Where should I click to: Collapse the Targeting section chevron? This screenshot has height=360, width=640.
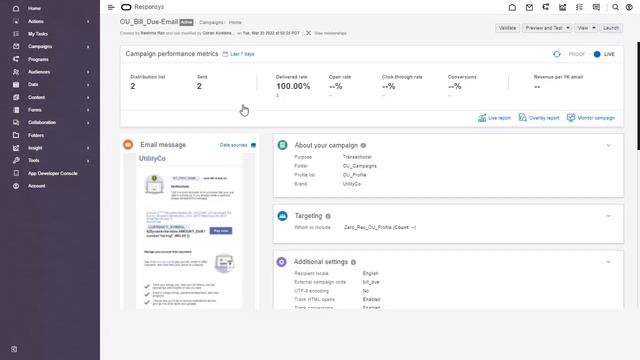pyautogui.click(x=608, y=216)
